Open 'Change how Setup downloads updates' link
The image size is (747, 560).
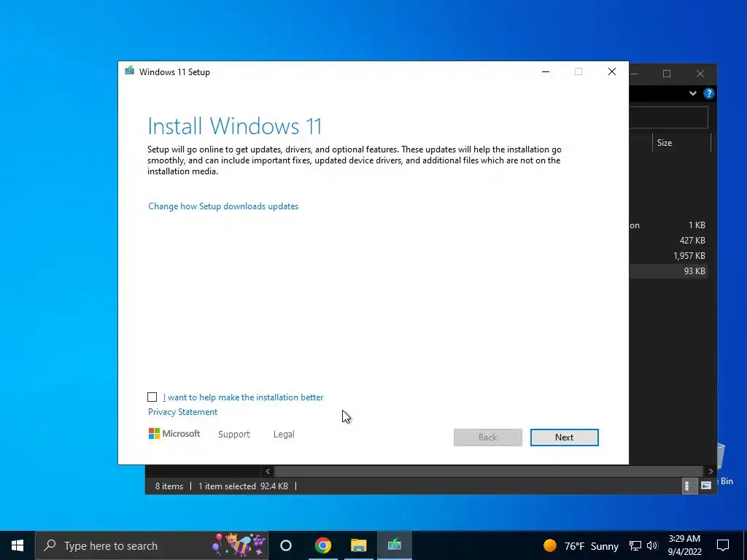pyautogui.click(x=223, y=206)
